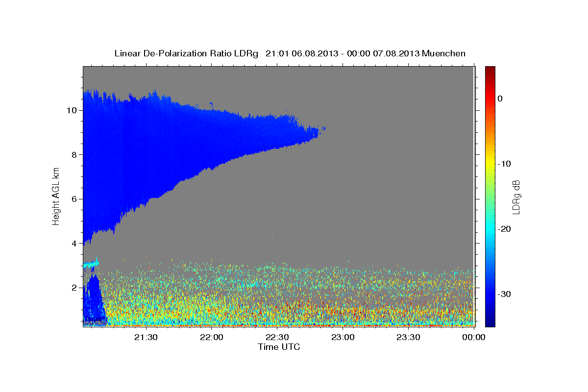The width and height of the screenshot is (588, 392).
Task: Click the height tick label 2
Action: pyautogui.click(x=73, y=288)
